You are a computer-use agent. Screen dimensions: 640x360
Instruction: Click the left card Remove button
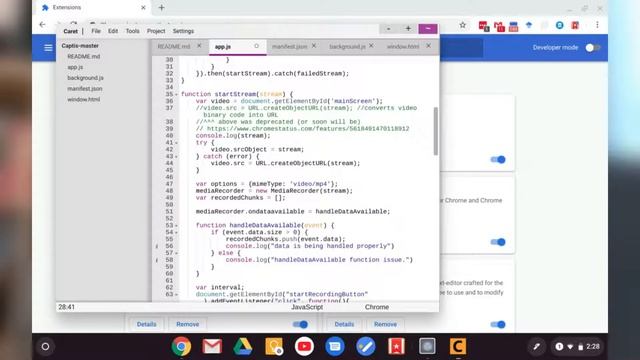tap(188, 324)
